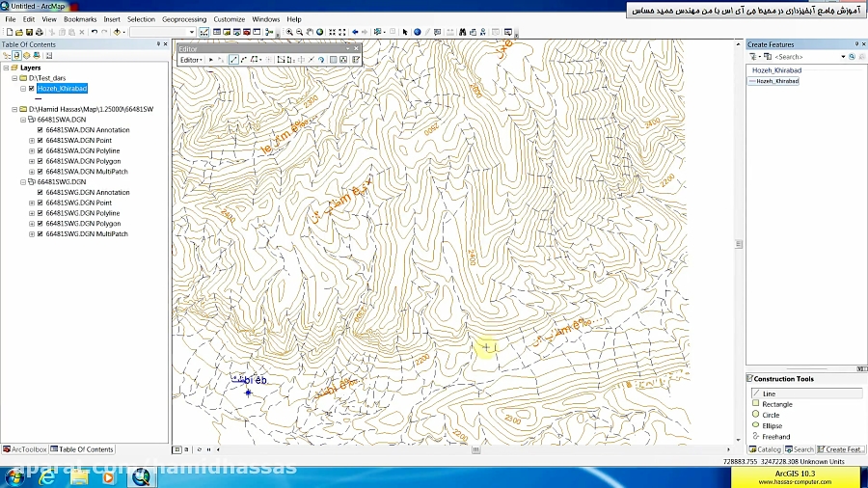Select the Straight Segment tool in Editor toolbar
Image resolution: width=868 pixels, height=488 pixels.
pyautogui.click(x=233, y=60)
